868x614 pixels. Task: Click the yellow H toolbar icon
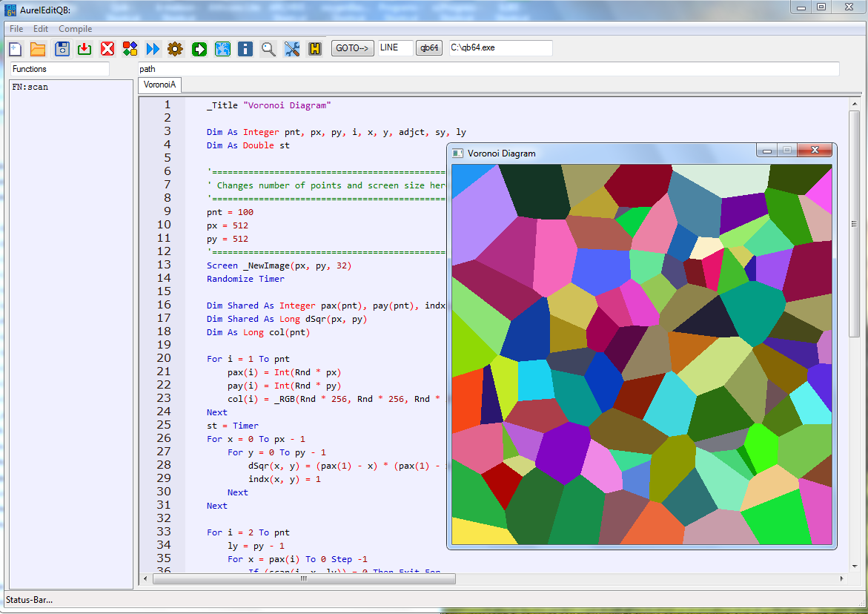coord(314,49)
